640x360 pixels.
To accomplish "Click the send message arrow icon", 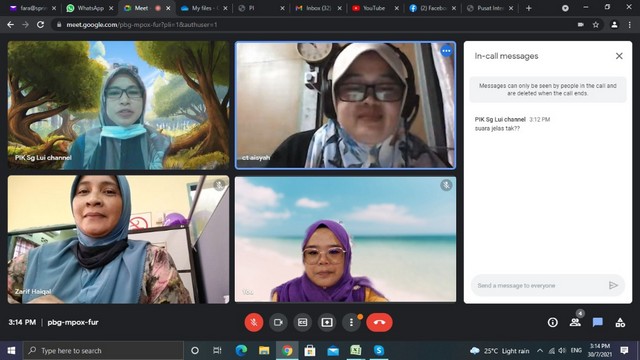I will tap(613, 285).
